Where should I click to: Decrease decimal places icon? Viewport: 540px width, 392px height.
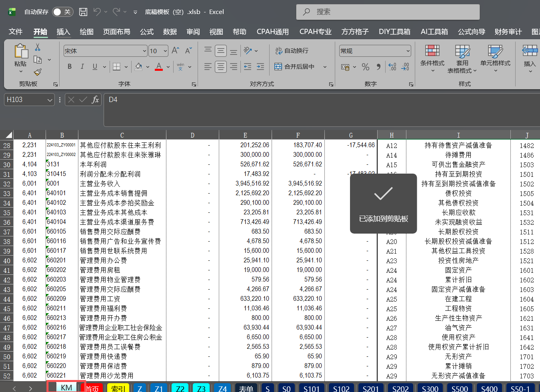(x=405, y=67)
